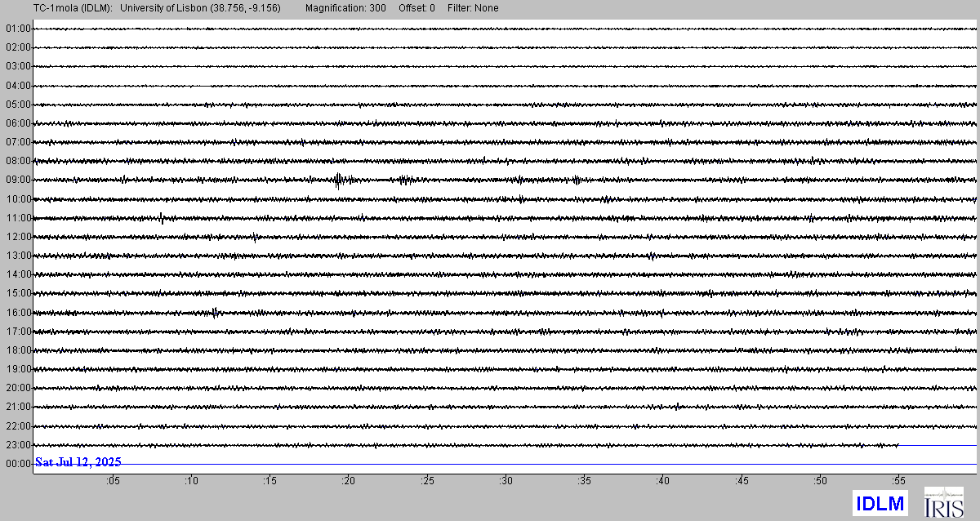Click the Filter: None label
Viewport: 980px width, 521px height.
coord(473,8)
